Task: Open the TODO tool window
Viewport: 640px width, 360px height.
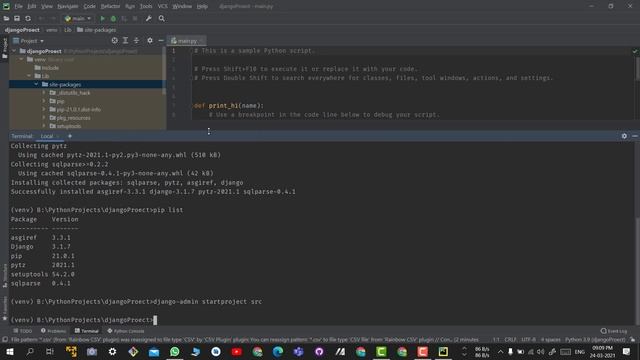Action: (x=22, y=331)
